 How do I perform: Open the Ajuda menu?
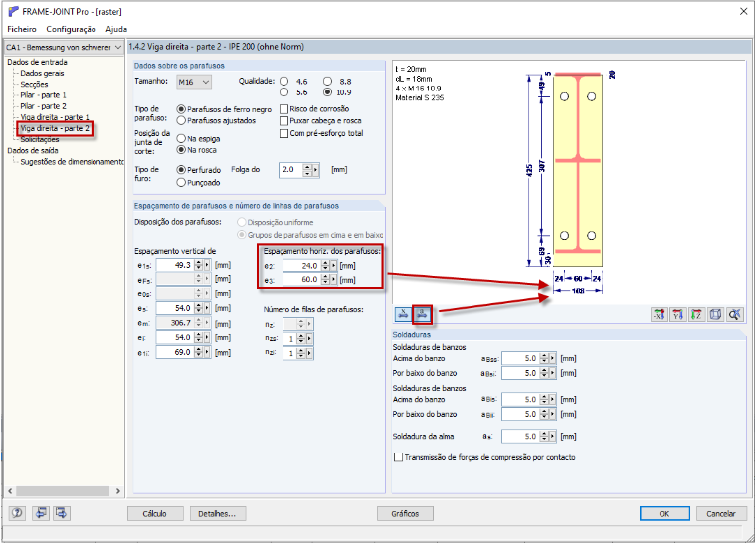(116, 29)
